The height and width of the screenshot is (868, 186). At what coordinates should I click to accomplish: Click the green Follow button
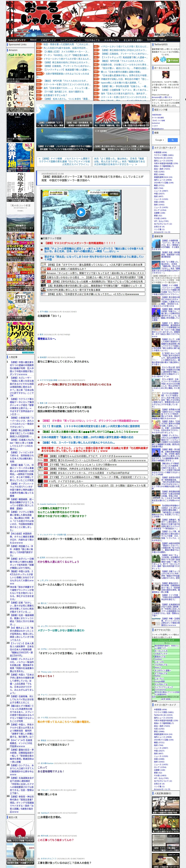coord(173,61)
